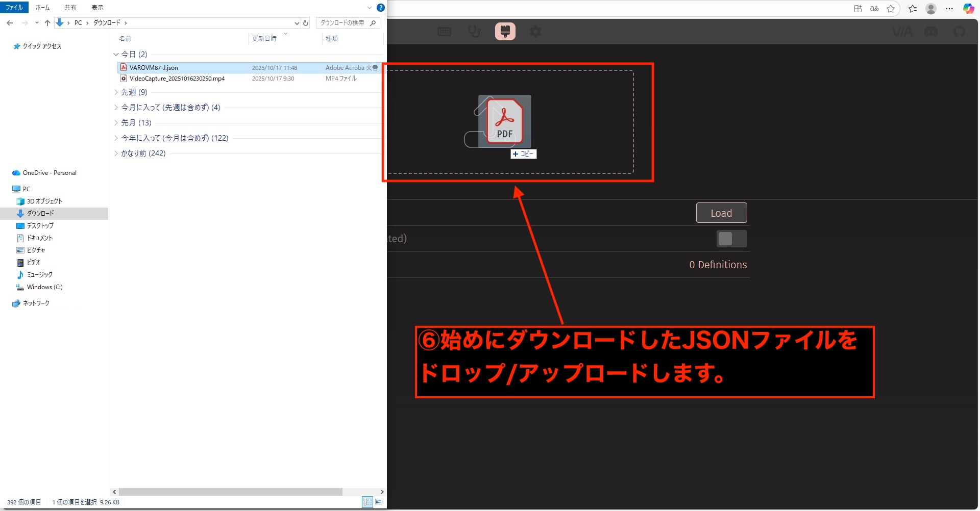This screenshot has height=511, width=980.
Task: Switch to large thumbnails view in Explorer
Action: tap(379, 502)
